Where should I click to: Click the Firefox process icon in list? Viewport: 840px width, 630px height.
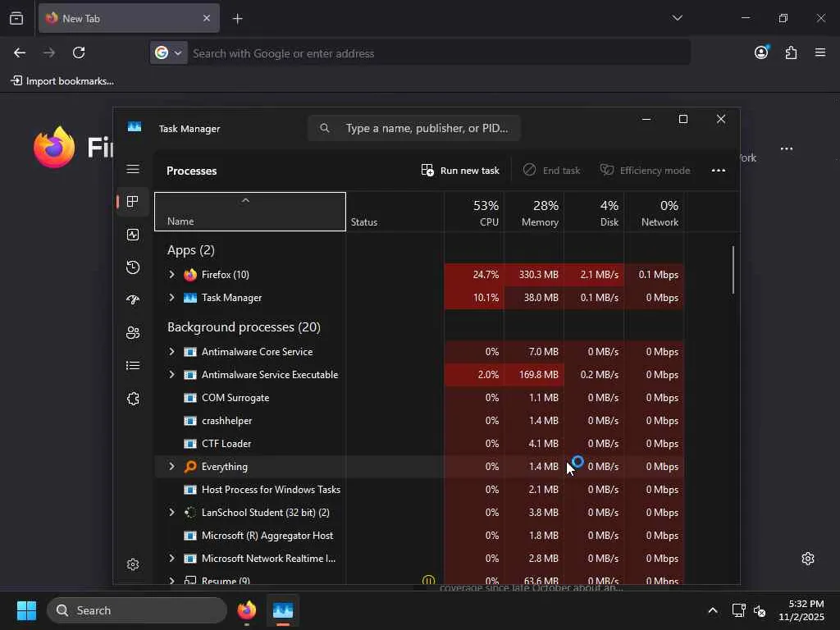[190, 275]
